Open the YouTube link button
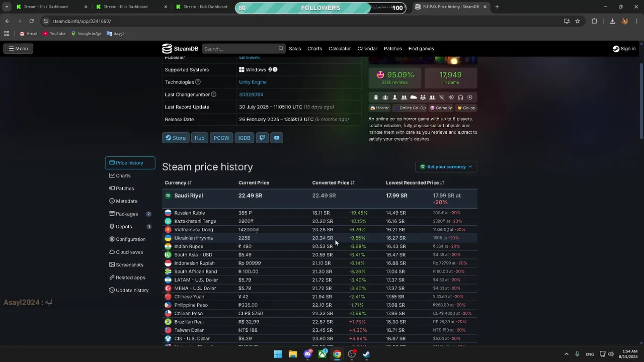Screen dimensions: 644x362 click(x=277, y=138)
